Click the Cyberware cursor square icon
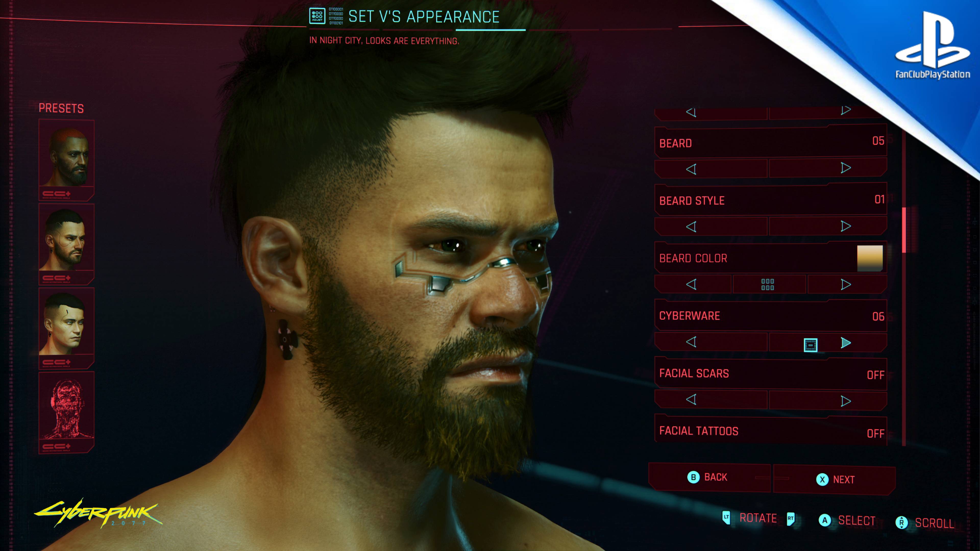The width and height of the screenshot is (980, 551). tap(810, 345)
